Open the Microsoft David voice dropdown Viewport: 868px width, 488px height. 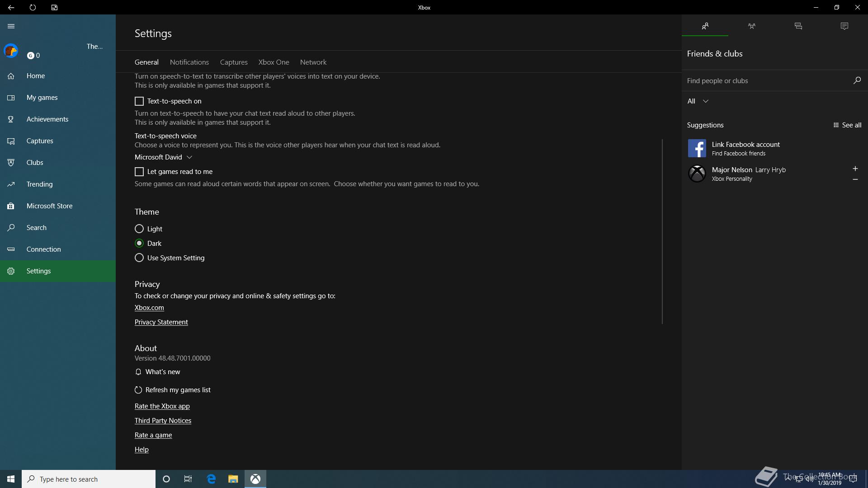(164, 157)
